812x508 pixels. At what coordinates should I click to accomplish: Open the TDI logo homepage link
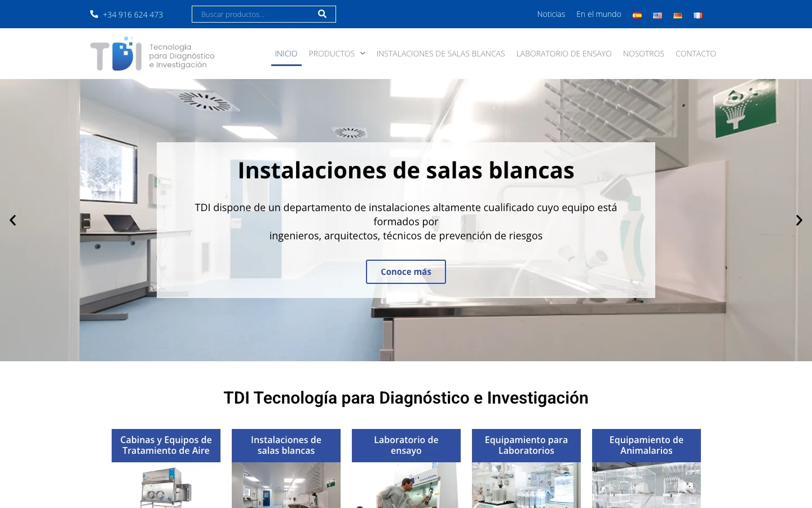pos(152,54)
